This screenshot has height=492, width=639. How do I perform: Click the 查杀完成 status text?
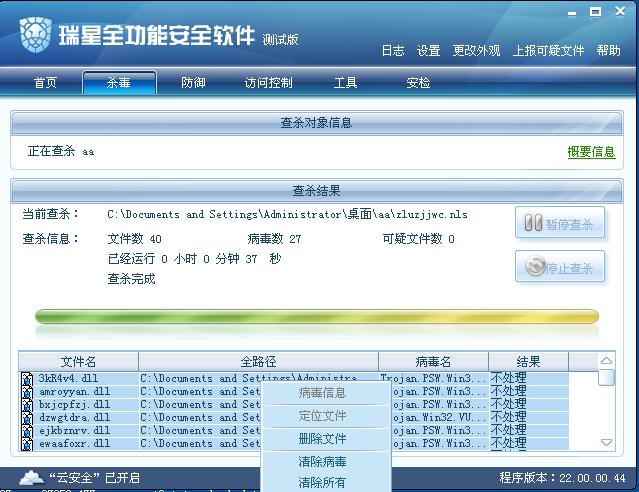tap(131, 279)
